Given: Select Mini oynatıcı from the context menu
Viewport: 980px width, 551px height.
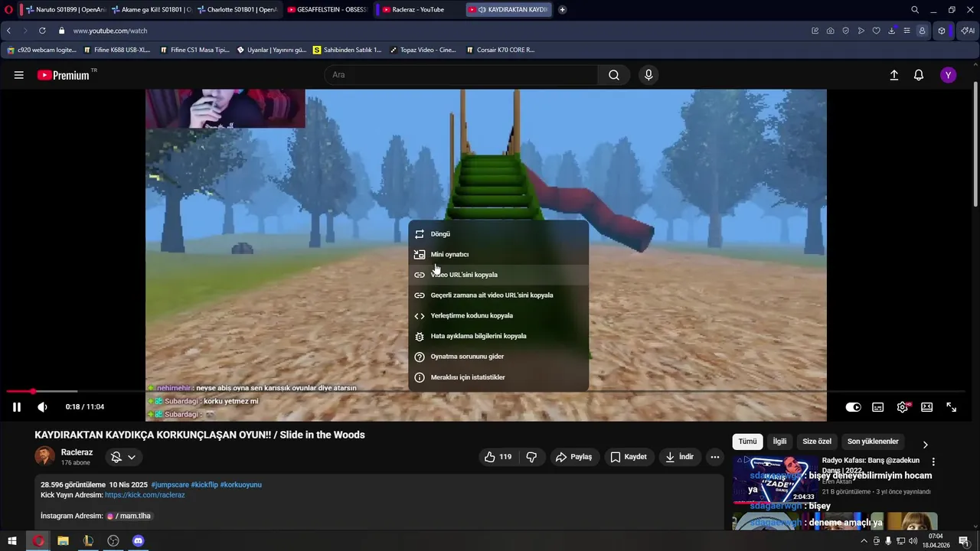Looking at the screenshot, I should pyautogui.click(x=498, y=254).
